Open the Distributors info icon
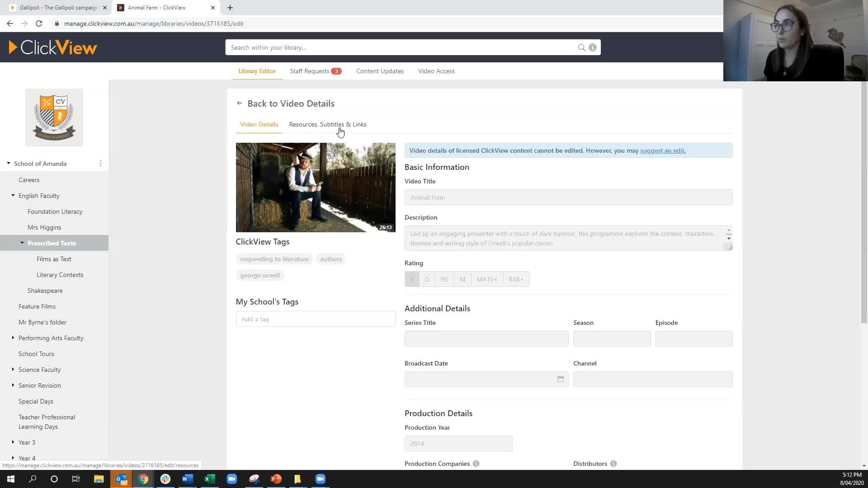 tap(613, 464)
